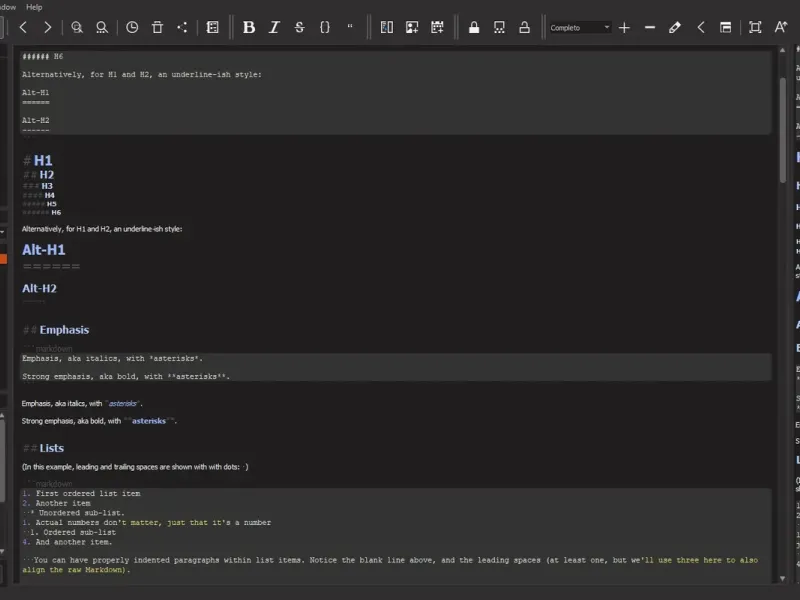The height and width of the screenshot is (600, 800).
Task: Open the Completo workspace dropdown
Action: pos(579,27)
